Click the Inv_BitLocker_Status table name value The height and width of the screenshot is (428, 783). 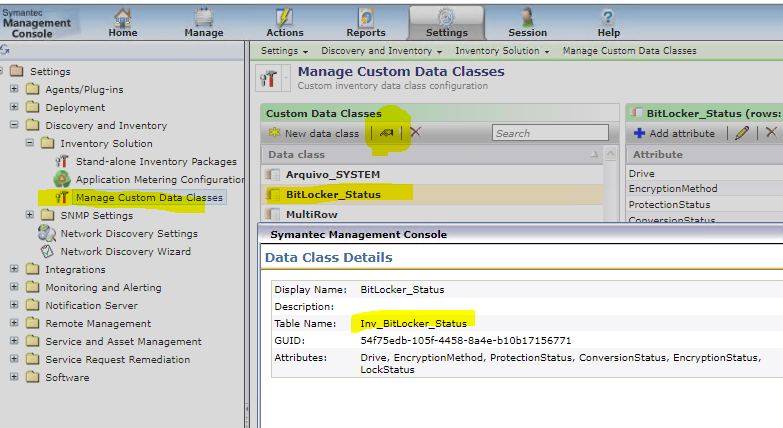tap(413, 323)
